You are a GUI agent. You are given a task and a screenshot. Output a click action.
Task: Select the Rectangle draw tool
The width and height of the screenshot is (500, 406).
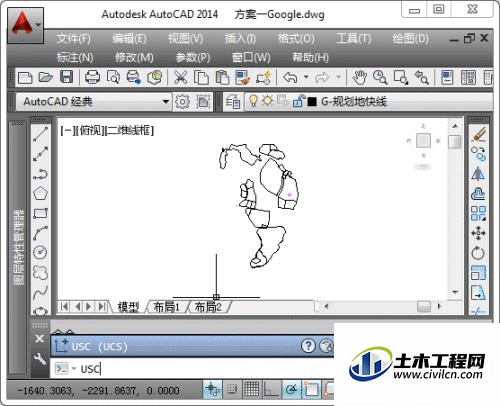click(40, 213)
